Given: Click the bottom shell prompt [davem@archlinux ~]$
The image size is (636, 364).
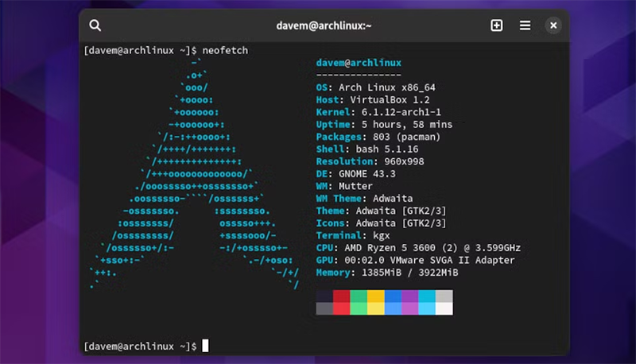Looking at the screenshot, I should pos(141,347).
